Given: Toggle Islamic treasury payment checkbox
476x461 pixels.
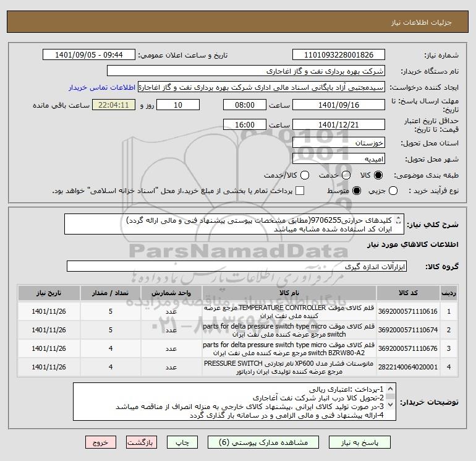Looking at the screenshot, I should [300, 191].
